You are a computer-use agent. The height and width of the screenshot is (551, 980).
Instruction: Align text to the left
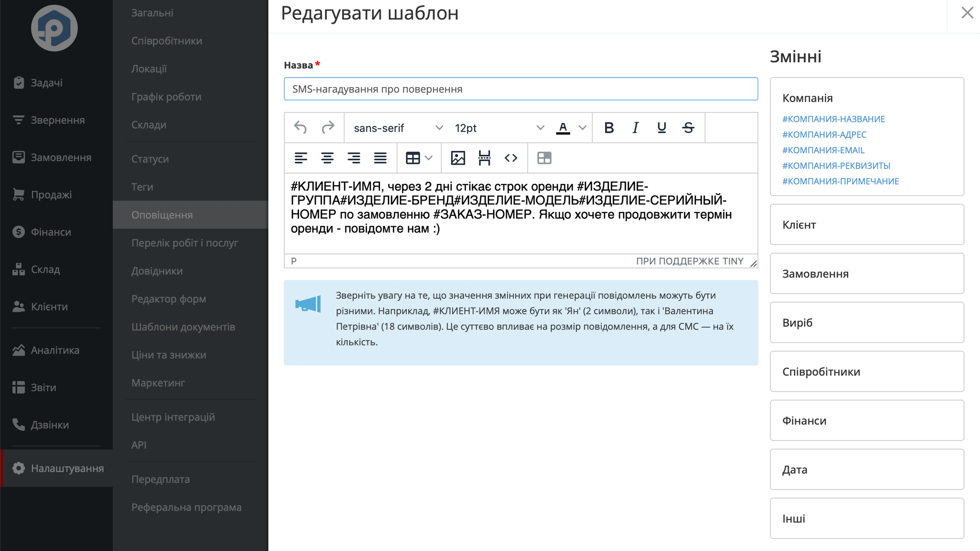pos(301,158)
